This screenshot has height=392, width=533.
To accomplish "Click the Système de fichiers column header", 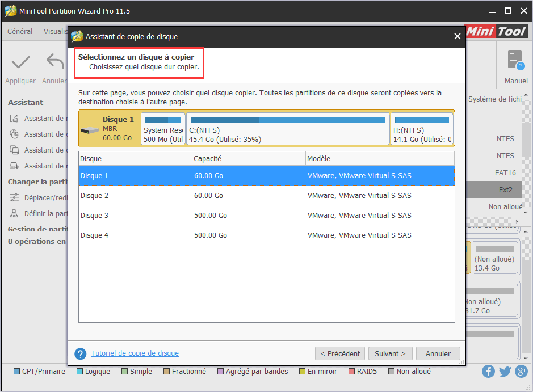I will coord(494,99).
